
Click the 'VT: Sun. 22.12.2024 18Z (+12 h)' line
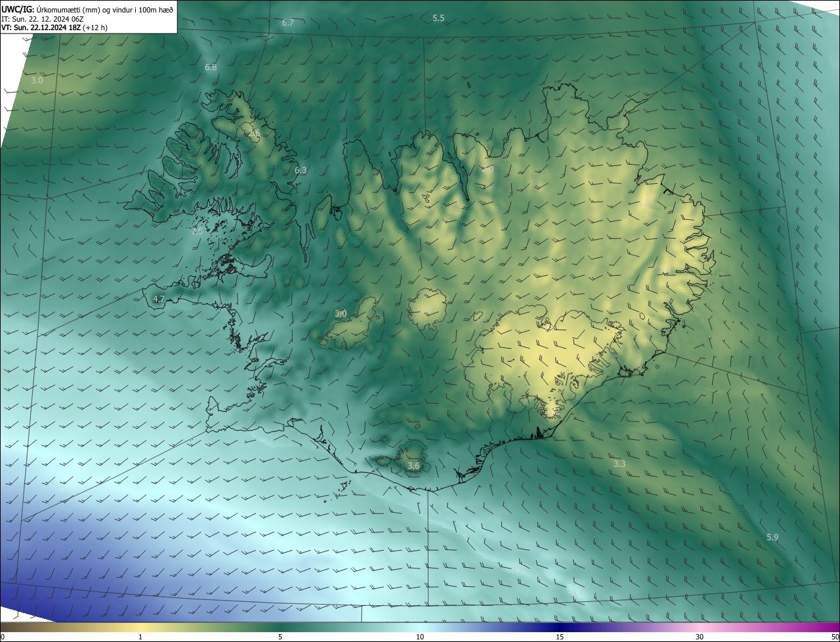(54, 28)
